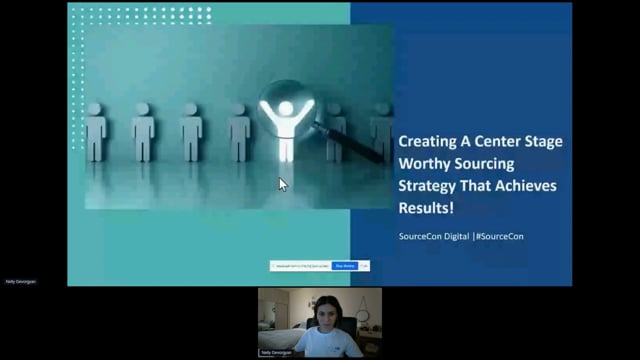Click the name label on webcam video
Viewport: 640px width, 360px height.
pyautogui.click(x=277, y=352)
